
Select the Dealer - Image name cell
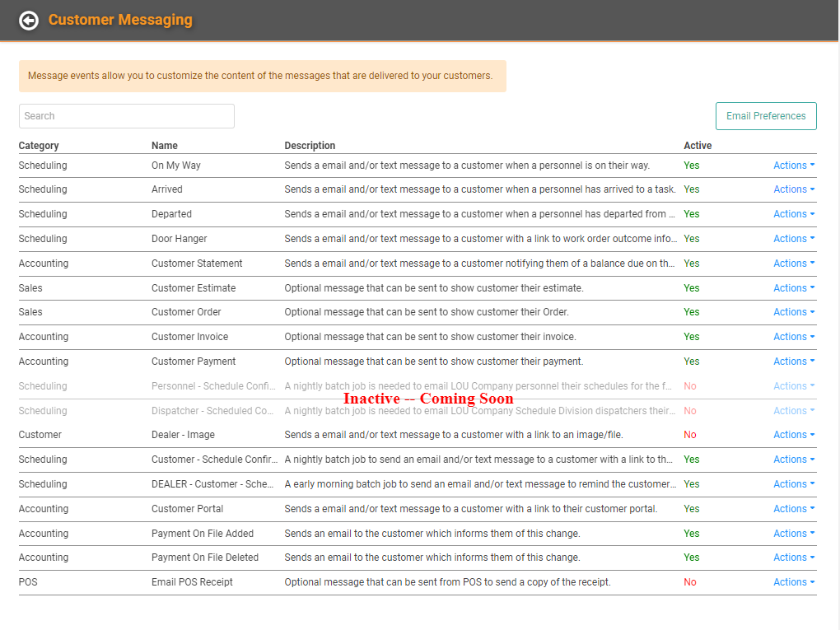pos(183,435)
